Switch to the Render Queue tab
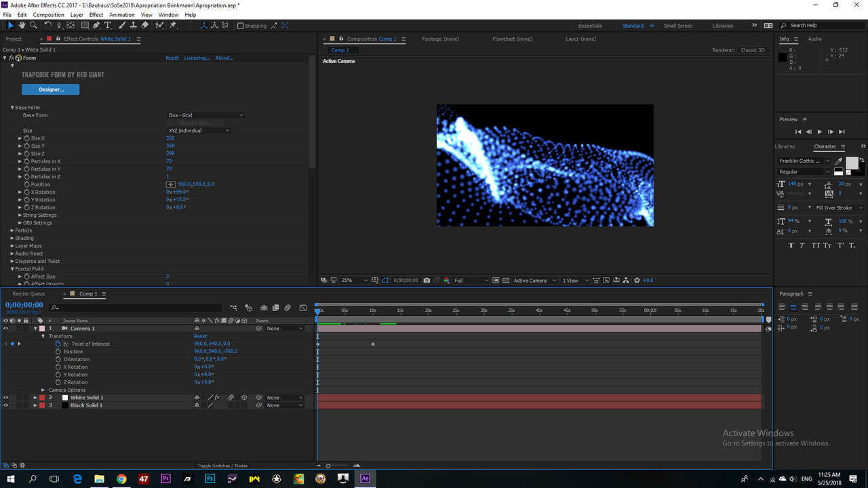 click(28, 293)
